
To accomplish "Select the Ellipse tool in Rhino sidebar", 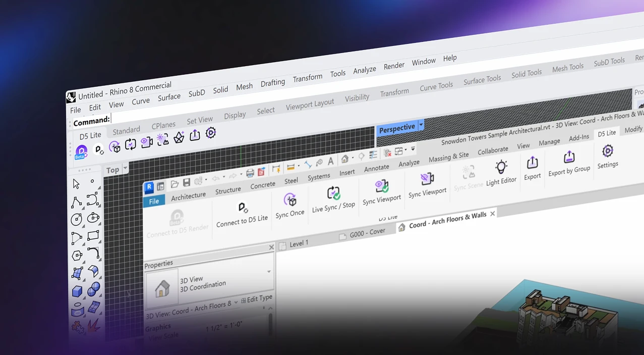I will [x=93, y=218].
